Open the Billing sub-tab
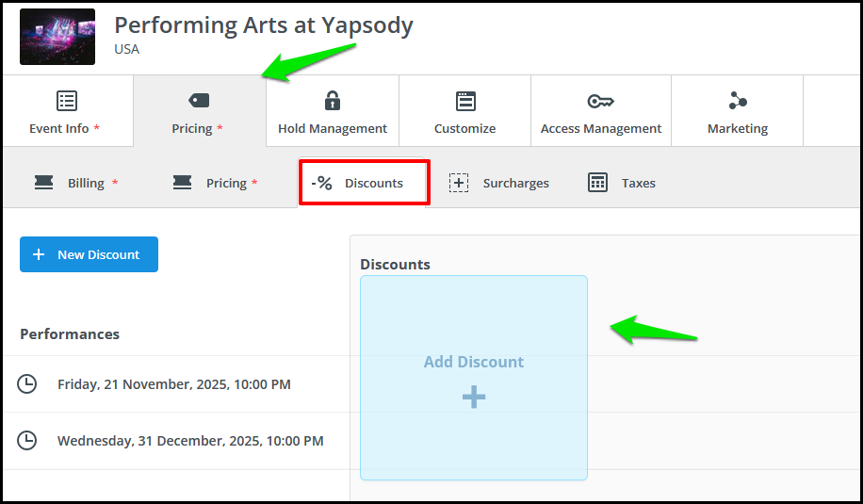 (76, 183)
